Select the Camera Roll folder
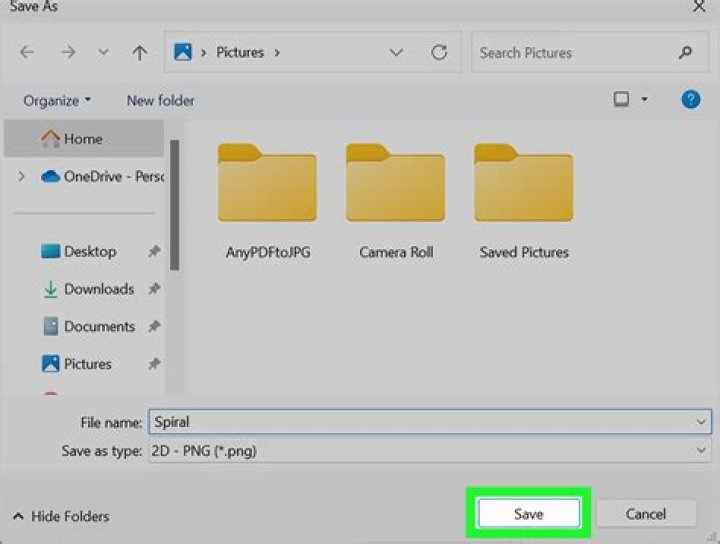Viewport: 720px width, 544px height. pos(396,201)
